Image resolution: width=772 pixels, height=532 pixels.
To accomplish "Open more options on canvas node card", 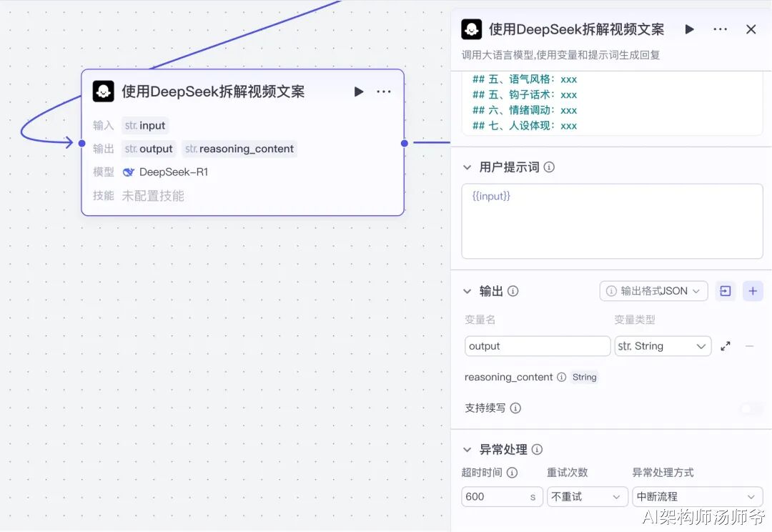I will click(384, 92).
